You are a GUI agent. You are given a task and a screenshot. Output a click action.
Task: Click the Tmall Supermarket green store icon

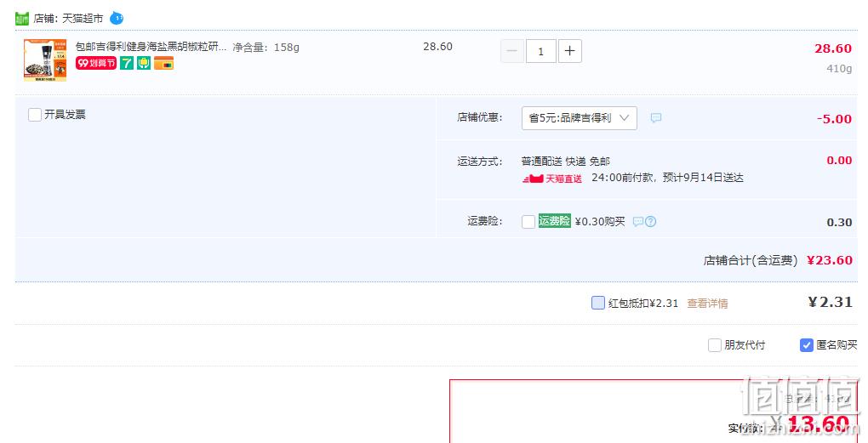pyautogui.click(x=21, y=18)
